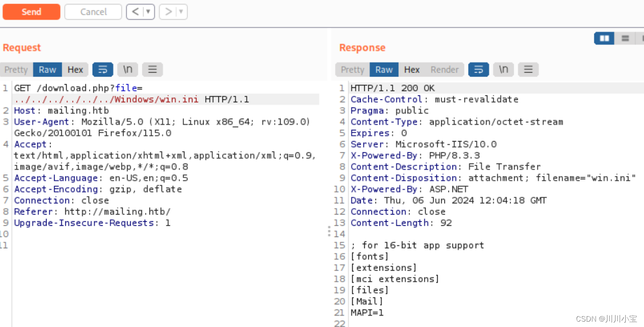This screenshot has height=327, width=644.
Task: Click the Expires: 0 line
Action: [x=379, y=133]
